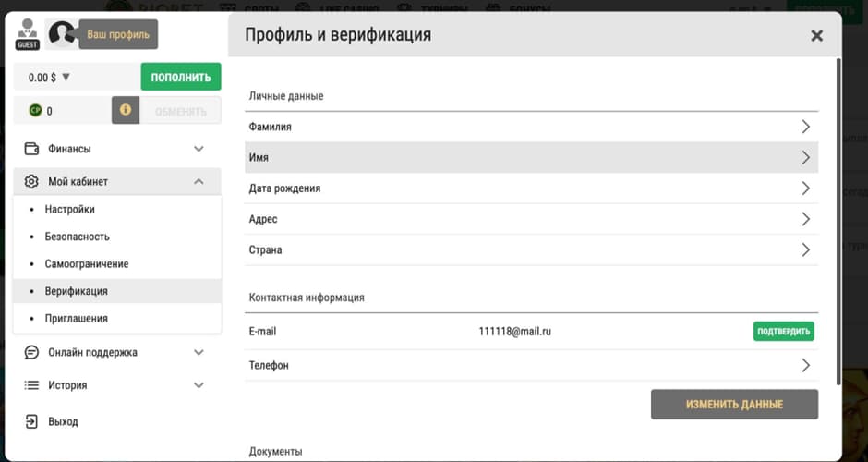Select Безопасность in the sidebar

pos(77,237)
